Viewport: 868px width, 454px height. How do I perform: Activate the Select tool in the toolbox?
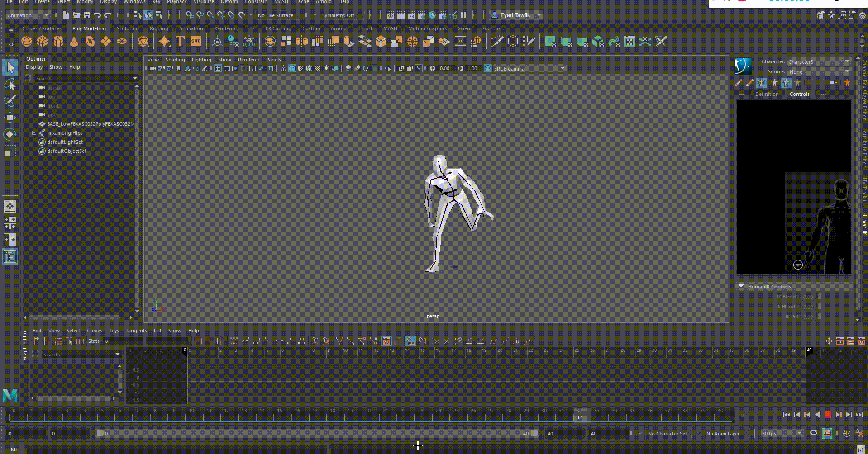pos(10,67)
